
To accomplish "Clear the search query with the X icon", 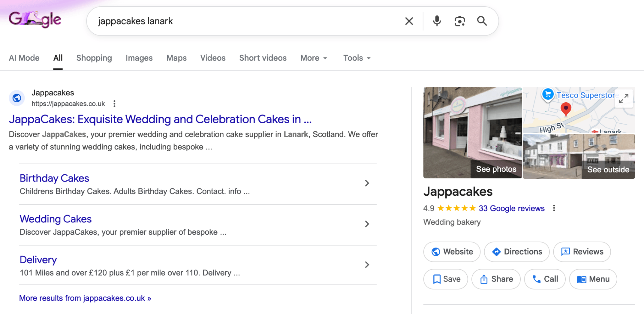I will tap(409, 21).
